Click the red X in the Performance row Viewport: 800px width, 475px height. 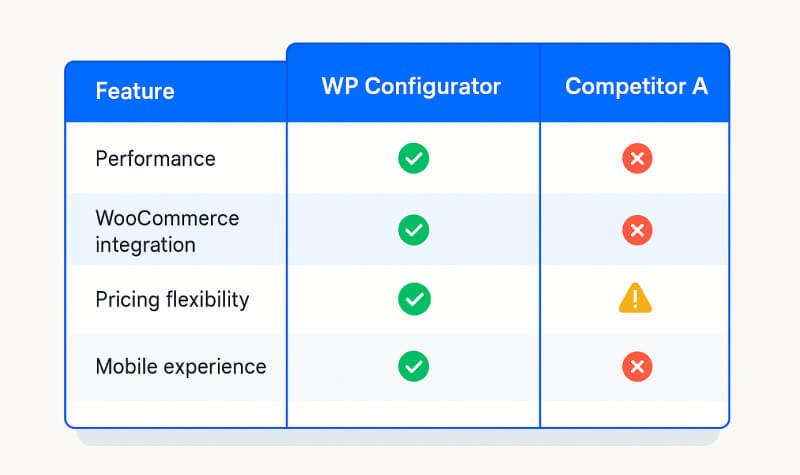[x=636, y=158]
